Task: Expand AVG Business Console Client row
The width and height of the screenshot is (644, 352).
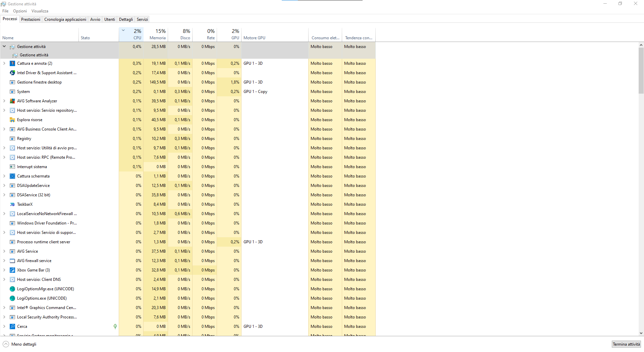Action: [4, 129]
